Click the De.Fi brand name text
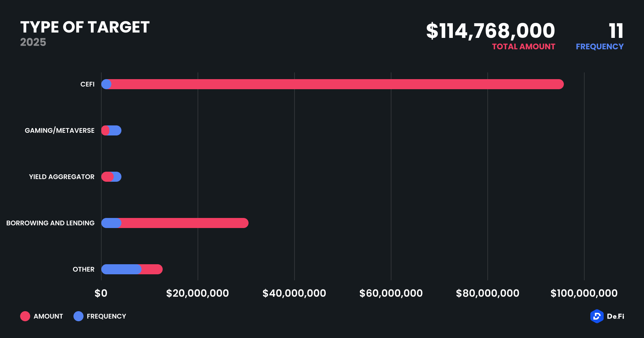The height and width of the screenshot is (338, 644). click(x=615, y=316)
